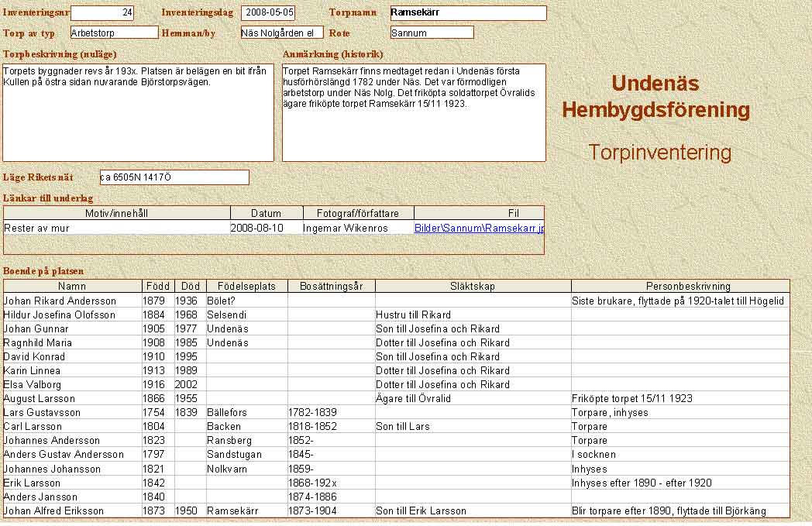The height and width of the screenshot is (526, 812).
Task: Click inside the Anmärkning historik text box
Action: 414,112
